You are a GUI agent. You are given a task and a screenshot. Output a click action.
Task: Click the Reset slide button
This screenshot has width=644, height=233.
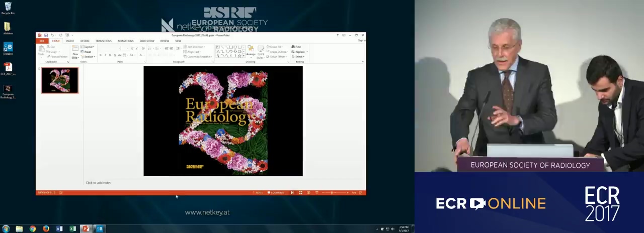pyautogui.click(x=86, y=52)
